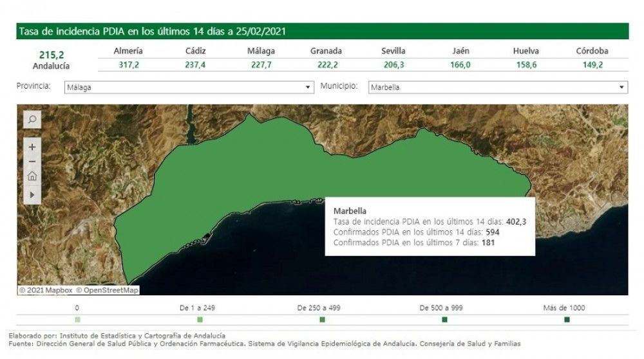Open the Mapbox attribution link
Viewport: 644px width, 359px height.
(x=46, y=290)
